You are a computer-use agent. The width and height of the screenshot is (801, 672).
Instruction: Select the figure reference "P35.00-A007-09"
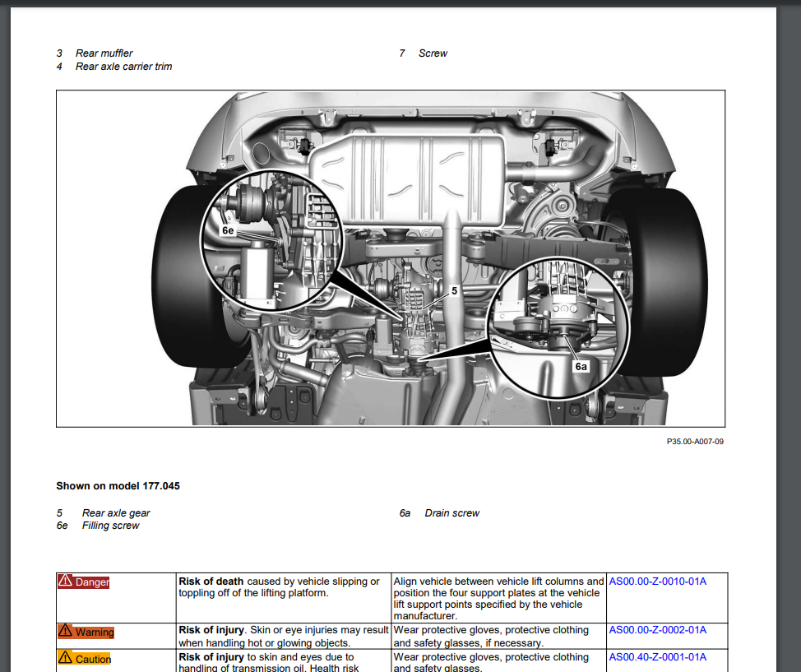point(695,442)
